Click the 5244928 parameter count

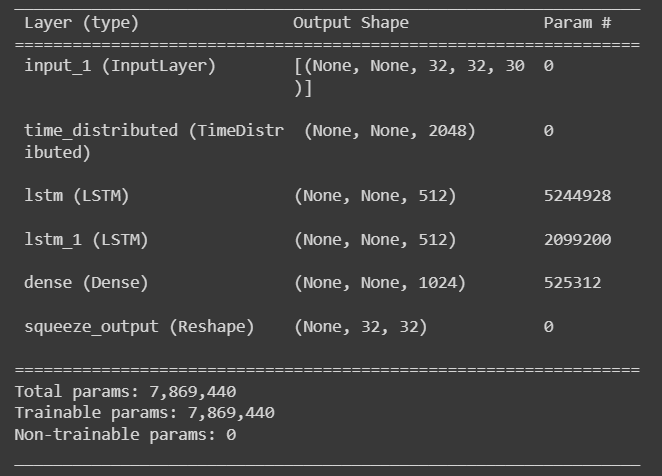(x=577, y=196)
